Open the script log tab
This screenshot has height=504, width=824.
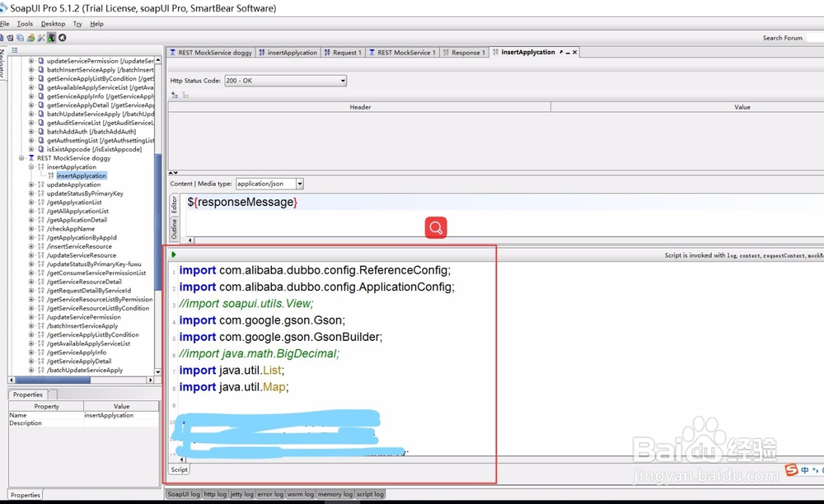coord(370,494)
